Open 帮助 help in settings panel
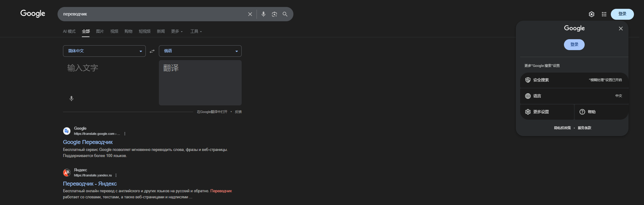The image size is (644, 205). tap(602, 112)
